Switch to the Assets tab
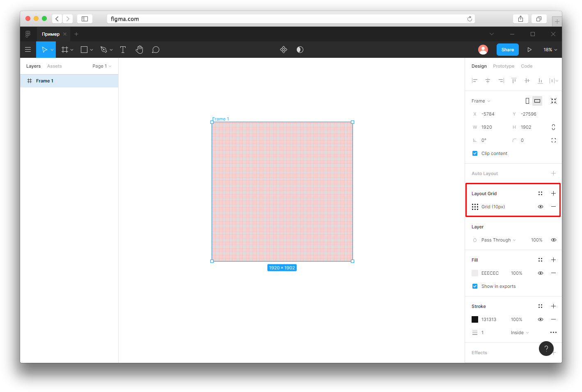 tap(54, 66)
